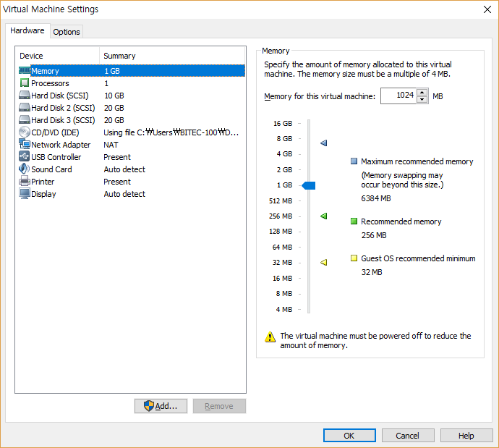Click the yellow Guest OS minimum swatch

(x=354, y=258)
